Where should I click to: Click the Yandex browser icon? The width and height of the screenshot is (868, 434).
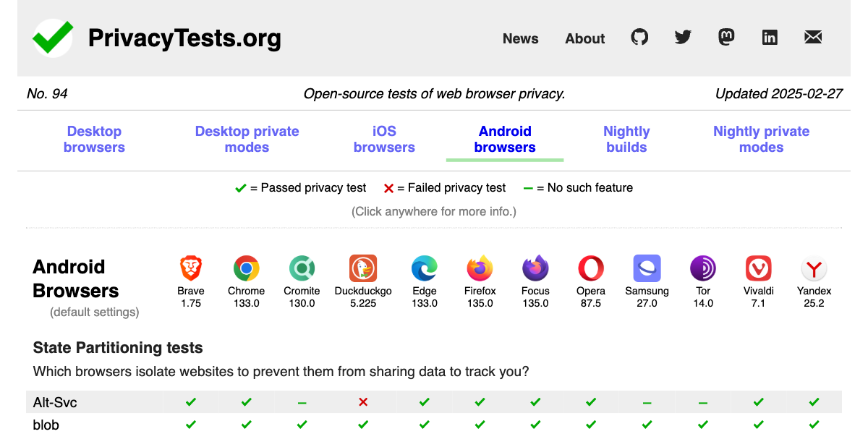(814, 268)
